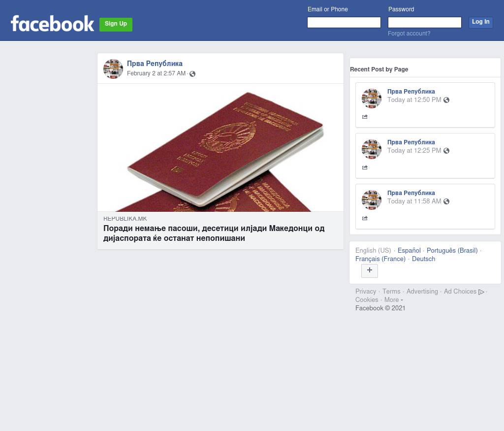This screenshot has width=504, height=431.
Task: Open the Ad Choices triangle icon
Action: [x=481, y=292]
